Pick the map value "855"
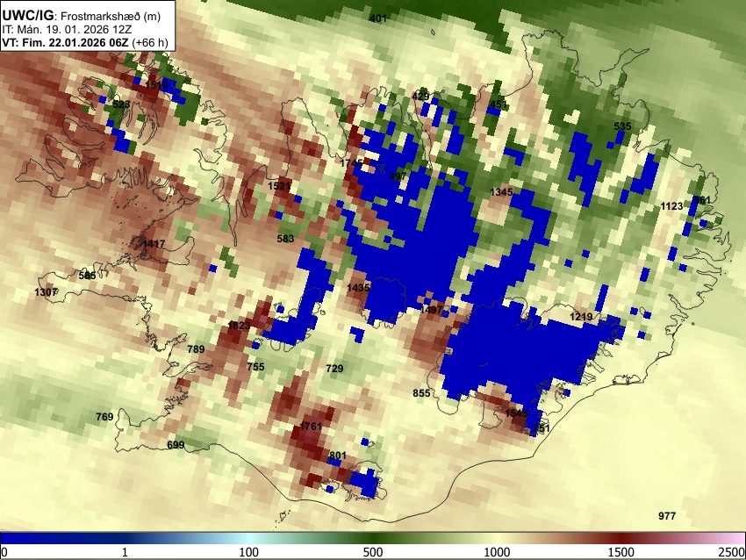 tap(421, 393)
